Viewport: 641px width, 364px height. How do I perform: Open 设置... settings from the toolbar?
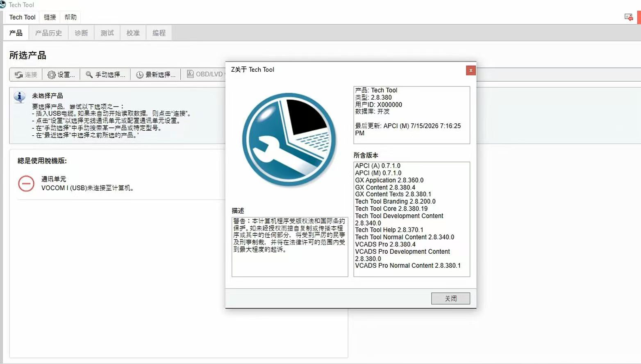coord(61,75)
